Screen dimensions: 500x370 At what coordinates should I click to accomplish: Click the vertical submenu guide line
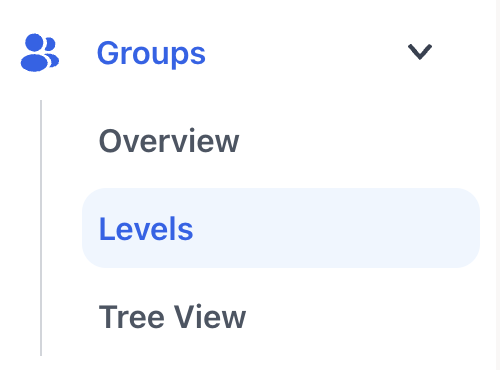click(41, 228)
